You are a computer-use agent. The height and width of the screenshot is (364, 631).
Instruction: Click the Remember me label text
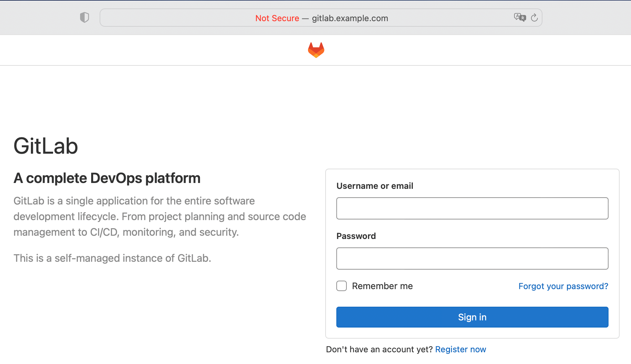(382, 286)
